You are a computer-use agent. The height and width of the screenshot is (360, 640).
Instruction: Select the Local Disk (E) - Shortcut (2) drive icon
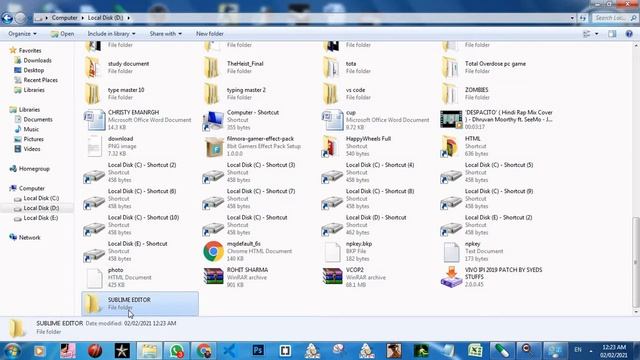tap(451, 229)
